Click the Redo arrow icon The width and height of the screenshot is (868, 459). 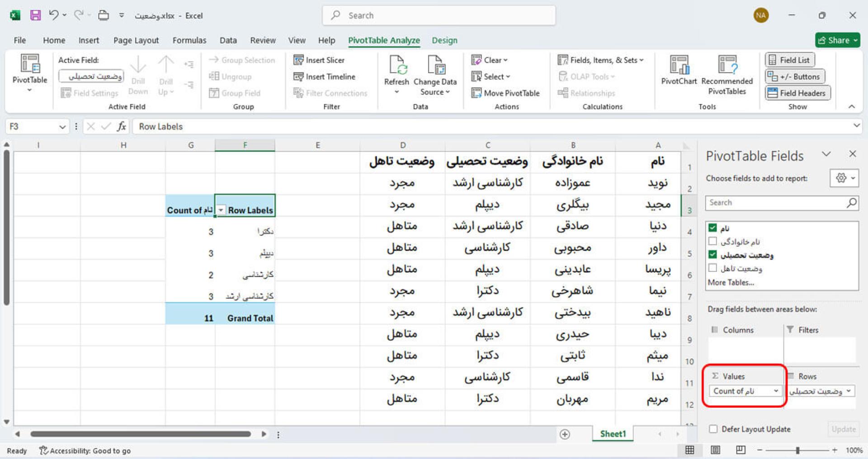(x=78, y=15)
